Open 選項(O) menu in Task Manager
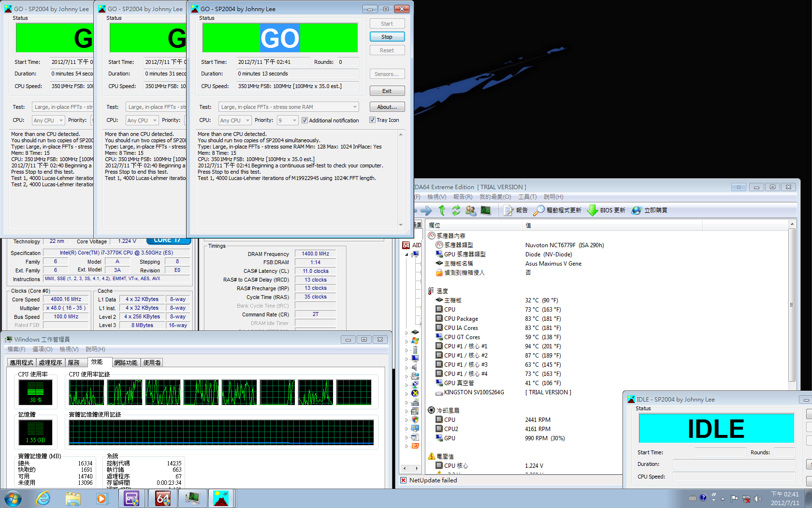The image size is (812, 508). 42,349
